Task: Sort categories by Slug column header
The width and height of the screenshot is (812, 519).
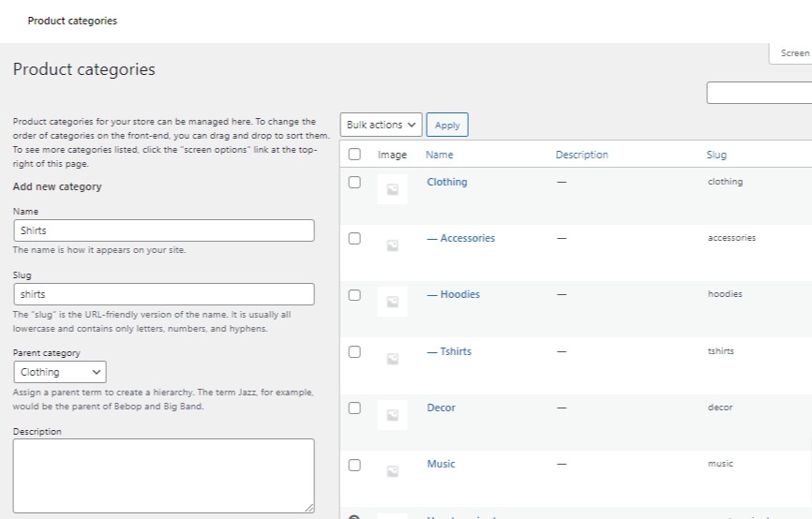Action: [x=716, y=155]
